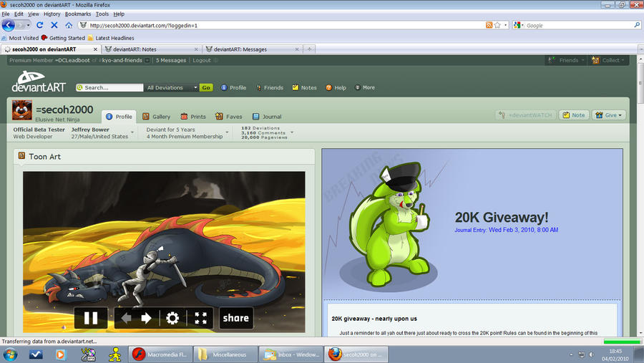The width and height of the screenshot is (644, 363).
Task: Open Latest Headlines bookmark
Action: [x=111, y=38]
